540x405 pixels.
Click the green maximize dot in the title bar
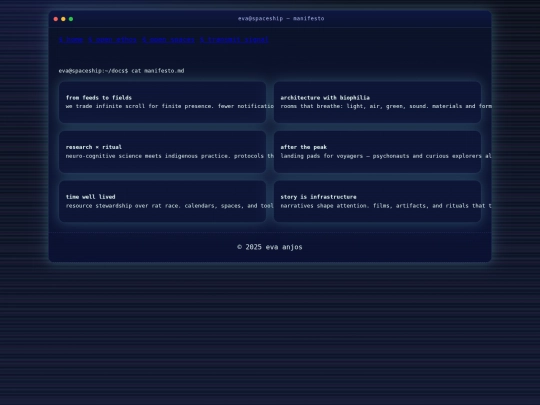pos(71,19)
